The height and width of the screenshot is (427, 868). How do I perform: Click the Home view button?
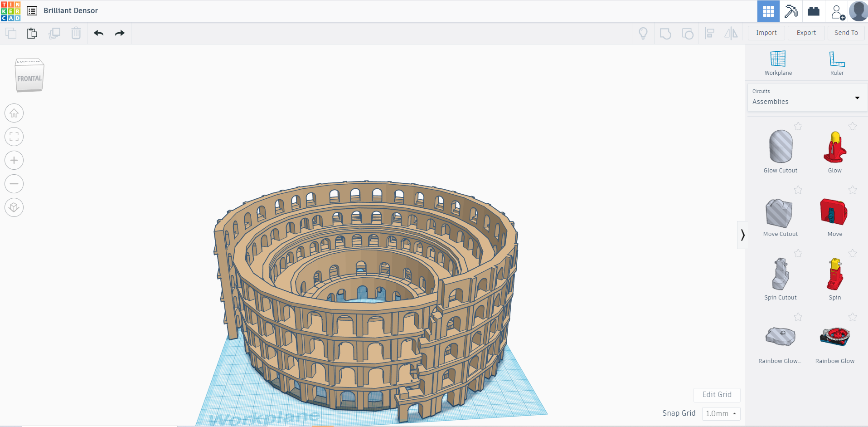14,113
